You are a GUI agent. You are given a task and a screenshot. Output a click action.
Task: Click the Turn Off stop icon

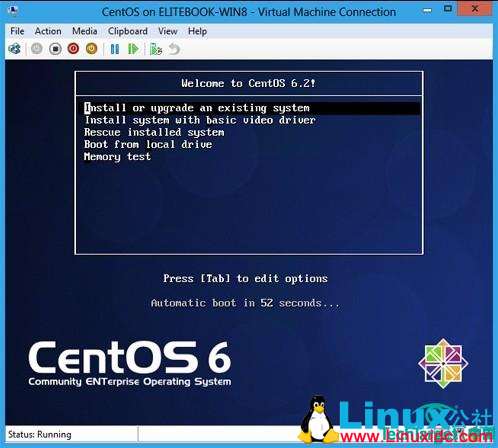click(55, 49)
